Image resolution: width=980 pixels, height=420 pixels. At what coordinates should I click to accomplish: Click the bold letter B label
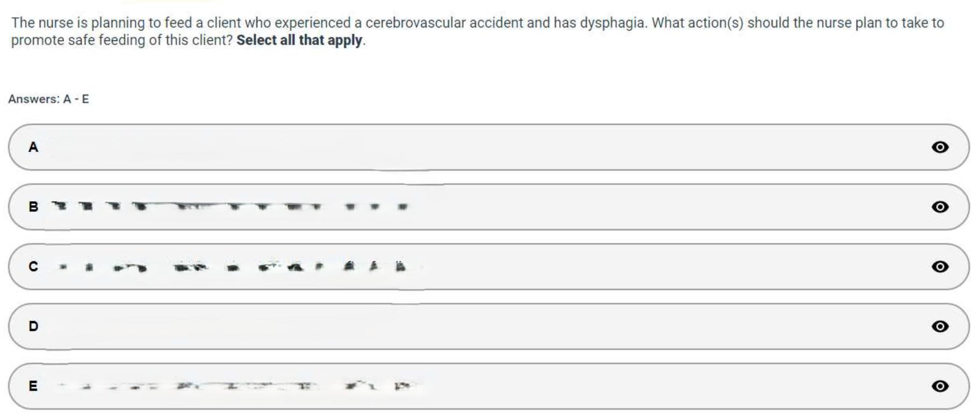(33, 207)
